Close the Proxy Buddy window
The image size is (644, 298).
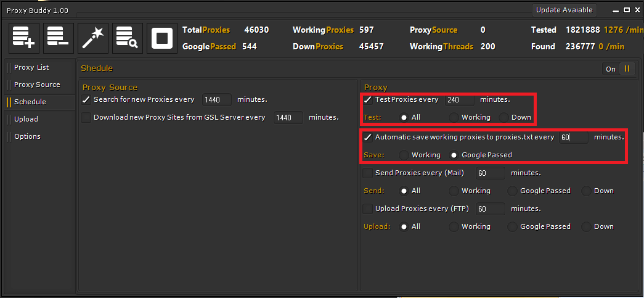pyautogui.click(x=636, y=10)
